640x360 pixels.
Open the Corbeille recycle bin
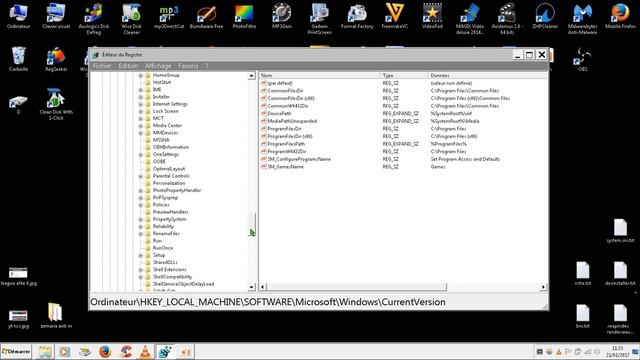coord(18,59)
